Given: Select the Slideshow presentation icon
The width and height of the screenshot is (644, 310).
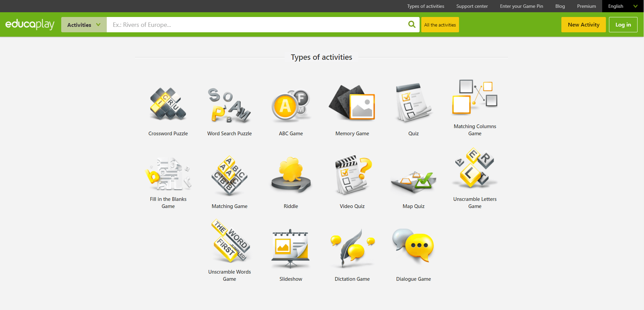Looking at the screenshot, I should click(291, 248).
